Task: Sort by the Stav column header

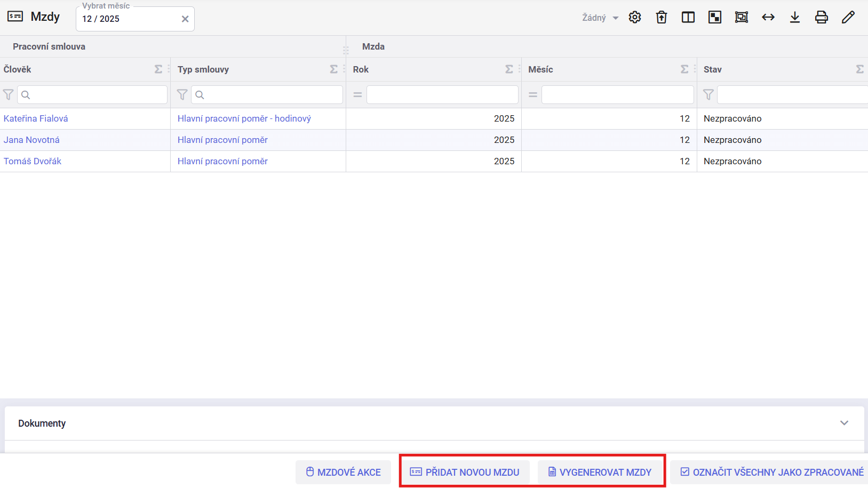Action: (713, 69)
